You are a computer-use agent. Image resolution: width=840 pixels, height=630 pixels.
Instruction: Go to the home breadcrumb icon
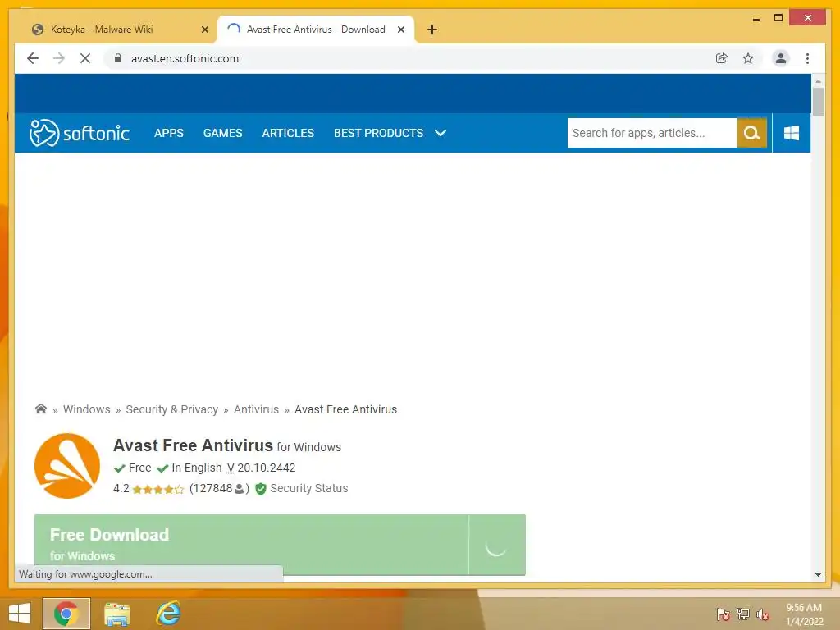[x=41, y=409]
